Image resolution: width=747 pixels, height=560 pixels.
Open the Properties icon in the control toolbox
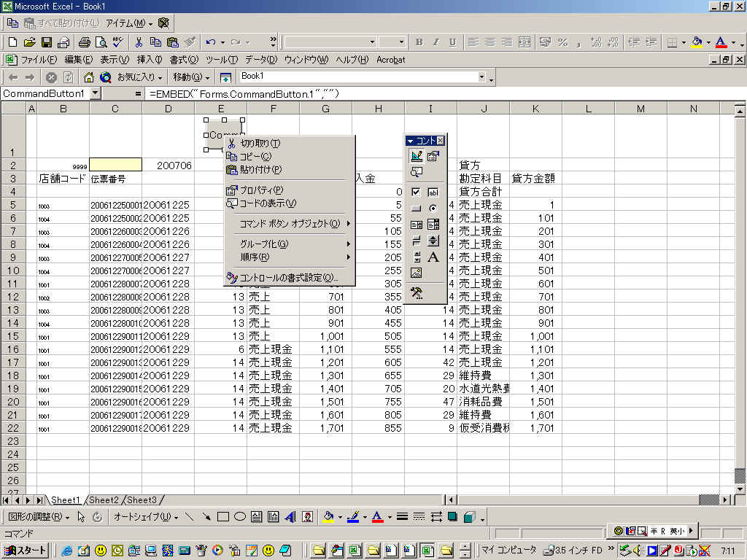click(x=433, y=155)
